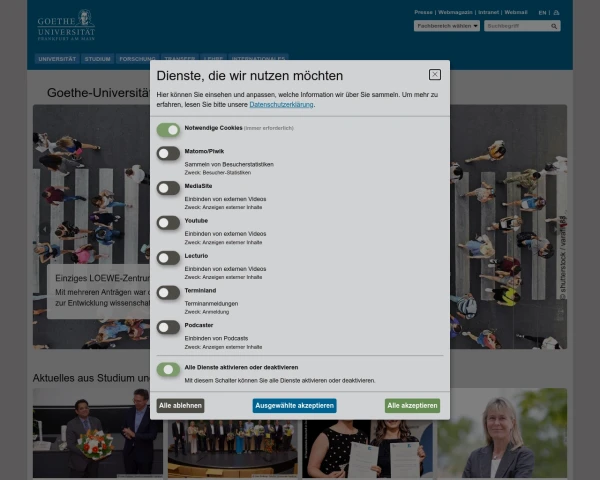Viewport: 600px width, 480px height.
Task: Open the Intranet link
Action: pos(489,12)
